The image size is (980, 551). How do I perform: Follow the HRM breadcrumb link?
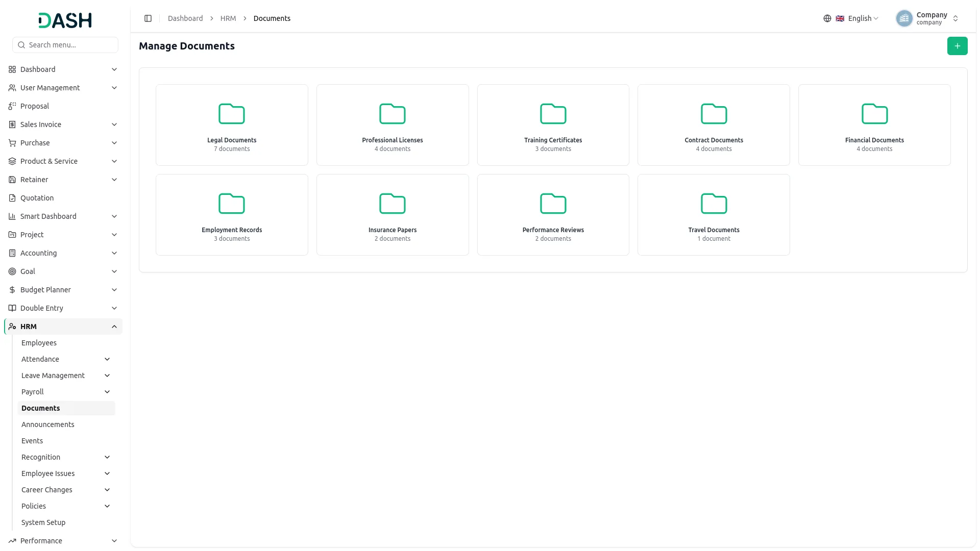pos(228,18)
